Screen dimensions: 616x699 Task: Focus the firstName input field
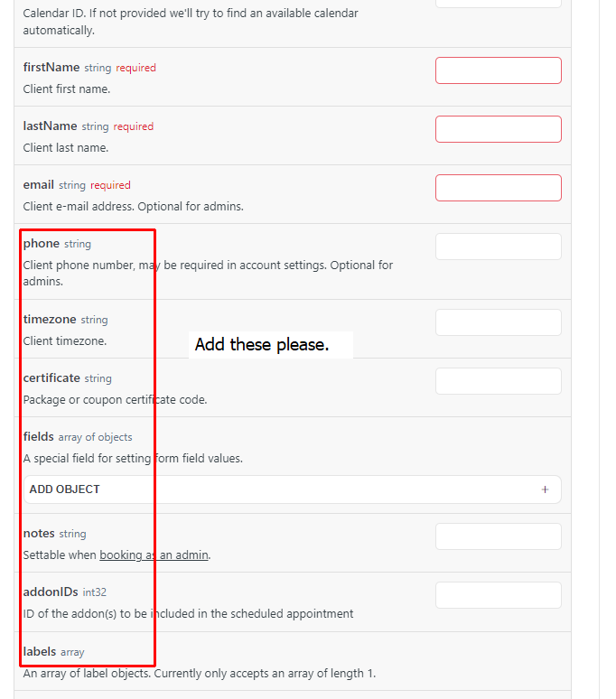coord(499,70)
